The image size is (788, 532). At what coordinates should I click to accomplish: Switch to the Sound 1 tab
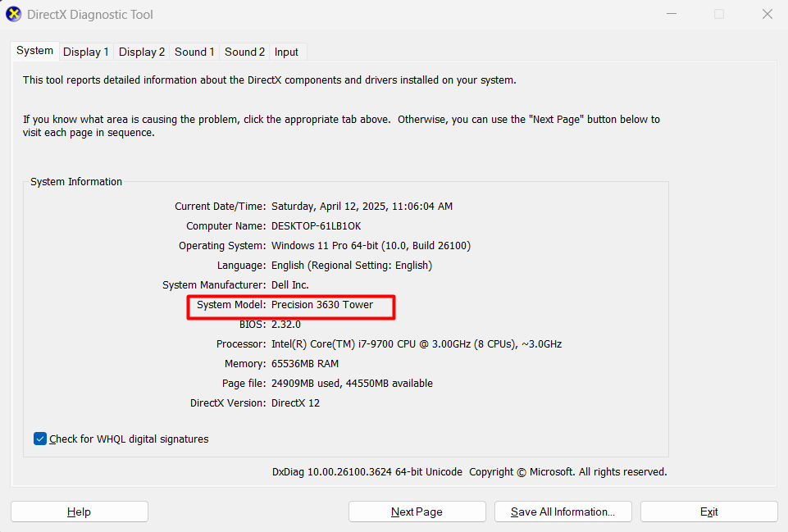pos(194,52)
